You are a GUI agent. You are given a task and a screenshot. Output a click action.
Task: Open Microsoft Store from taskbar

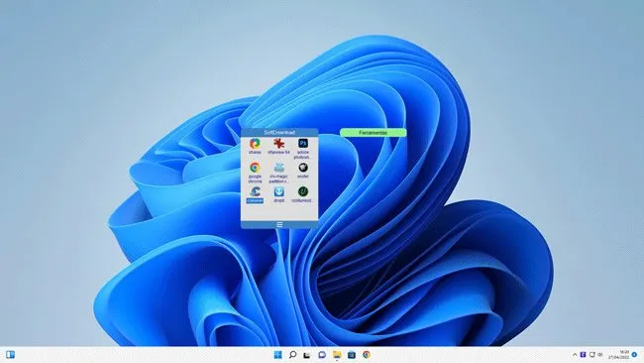point(352,354)
